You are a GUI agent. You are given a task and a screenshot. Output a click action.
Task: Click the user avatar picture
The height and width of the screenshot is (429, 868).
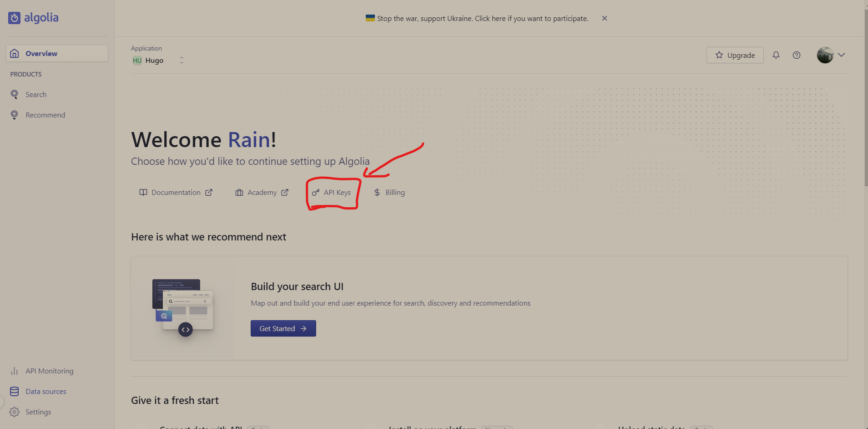pyautogui.click(x=825, y=55)
